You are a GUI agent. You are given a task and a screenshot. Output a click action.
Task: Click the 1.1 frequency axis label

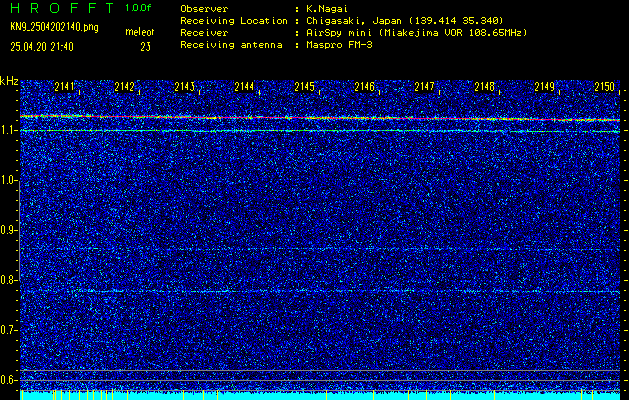tap(7, 131)
